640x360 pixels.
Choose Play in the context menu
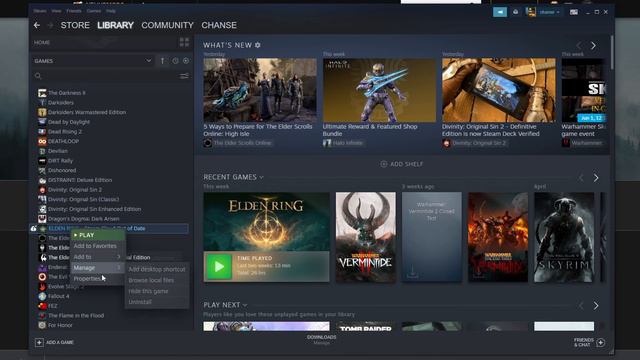[98, 235]
